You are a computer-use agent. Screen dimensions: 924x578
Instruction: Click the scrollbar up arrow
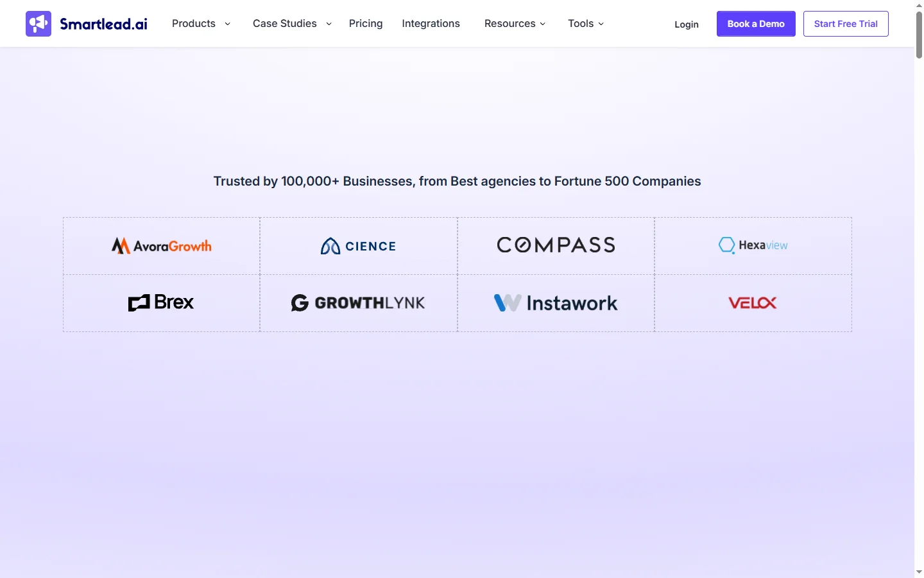[919, 4]
